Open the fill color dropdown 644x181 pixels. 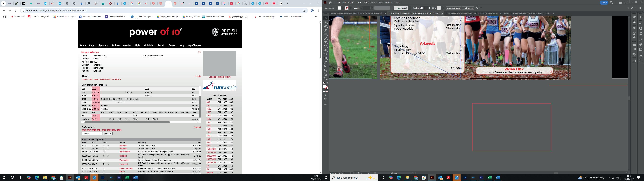tap(343, 8)
